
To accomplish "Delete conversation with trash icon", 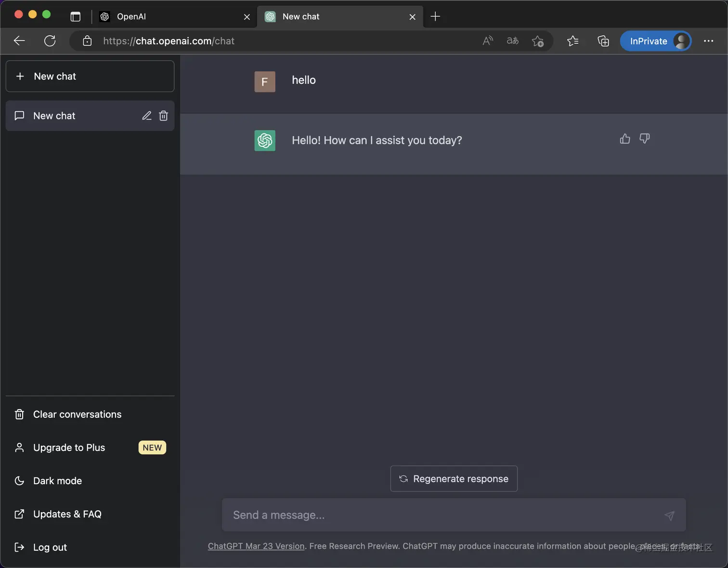I will point(164,116).
